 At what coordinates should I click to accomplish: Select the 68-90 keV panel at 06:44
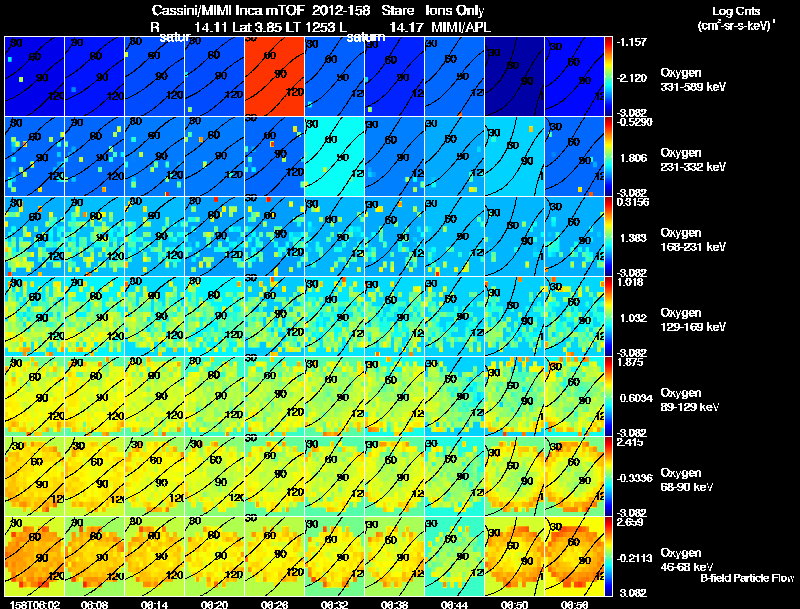point(454,476)
